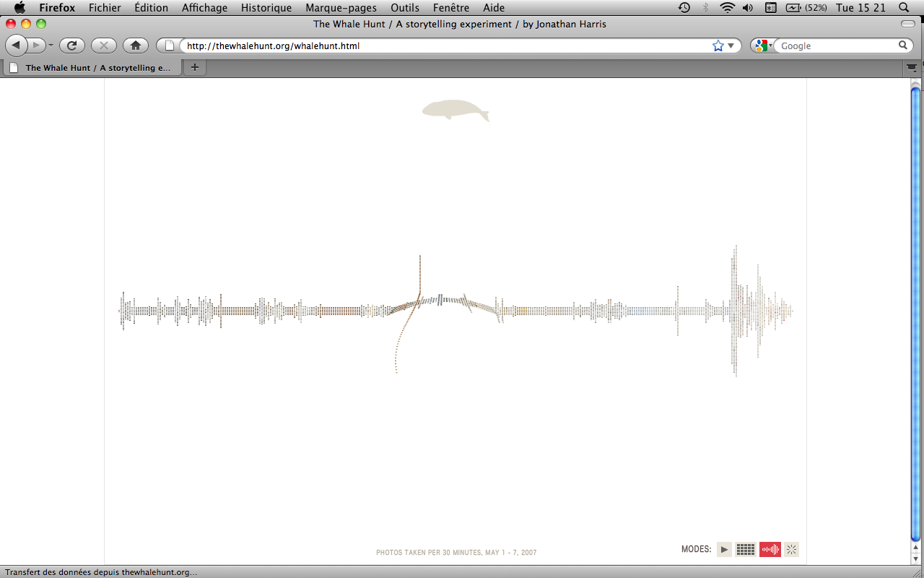The image size is (924, 578).
Task: Click the Tue 15 21 clock
Action: click(x=860, y=8)
